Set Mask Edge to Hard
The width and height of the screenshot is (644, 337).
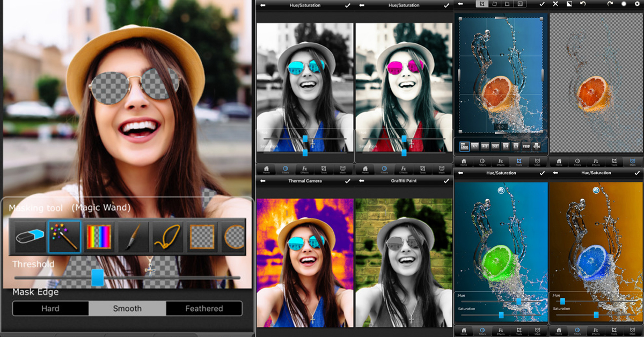tap(50, 309)
